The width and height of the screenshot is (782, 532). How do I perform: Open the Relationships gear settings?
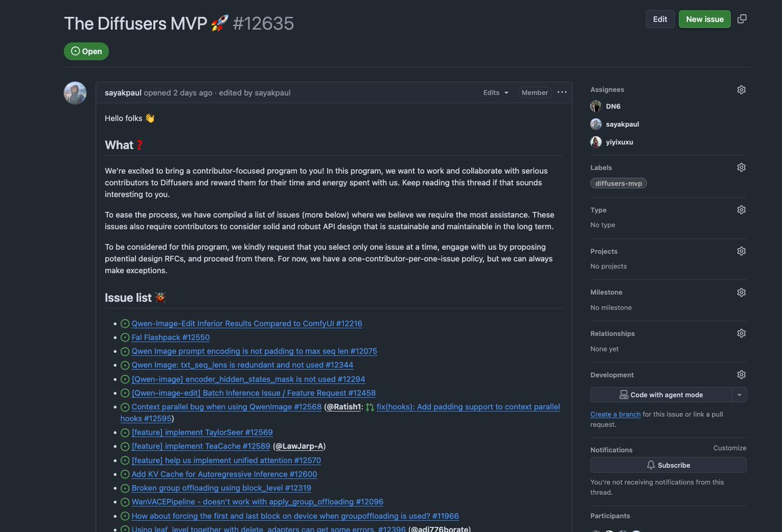(x=741, y=333)
